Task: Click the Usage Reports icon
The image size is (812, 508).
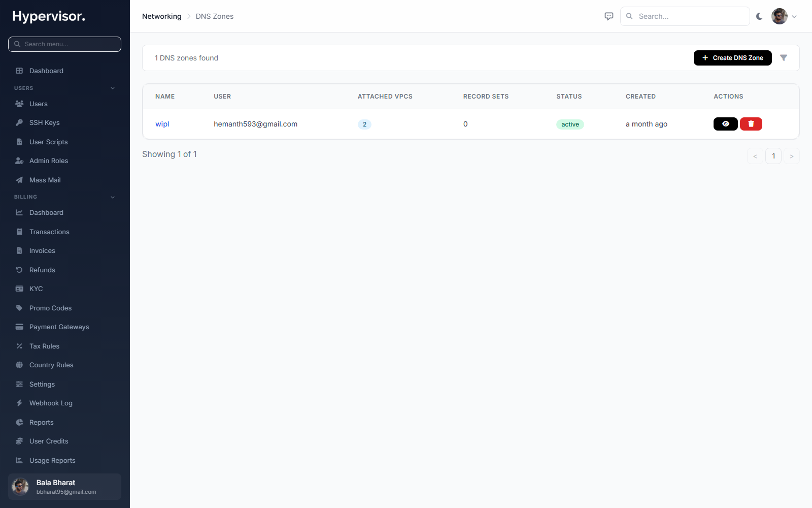Action: (19, 460)
